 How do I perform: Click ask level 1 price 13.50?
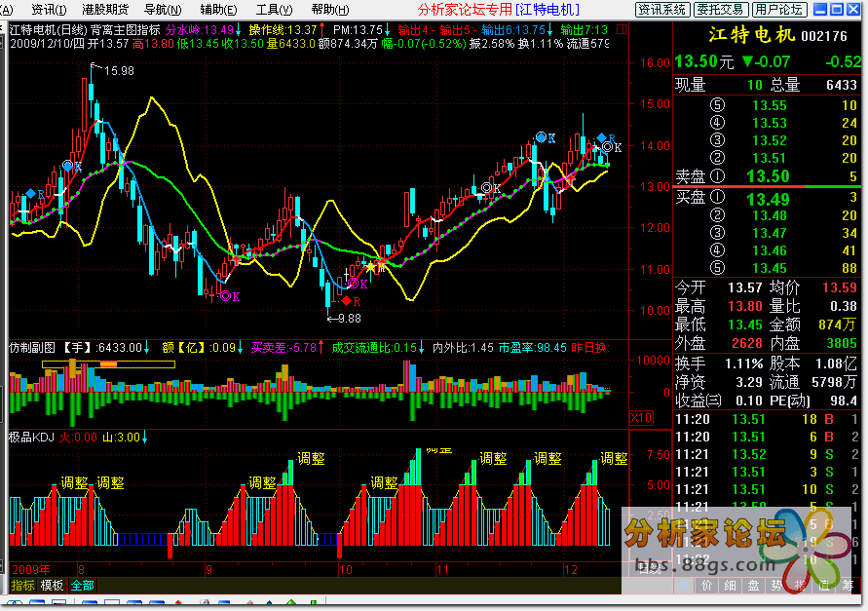(x=768, y=176)
